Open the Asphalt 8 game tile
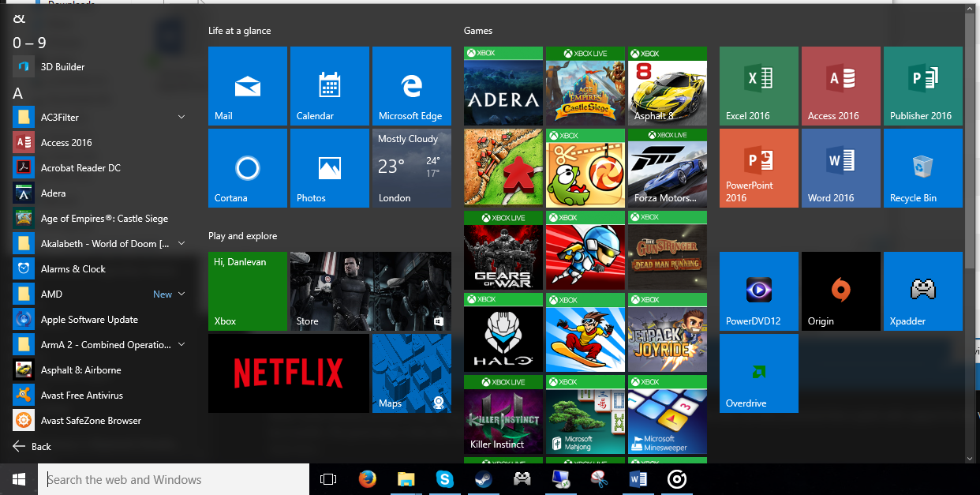Screen dimensions: 980x495 [x=668, y=86]
